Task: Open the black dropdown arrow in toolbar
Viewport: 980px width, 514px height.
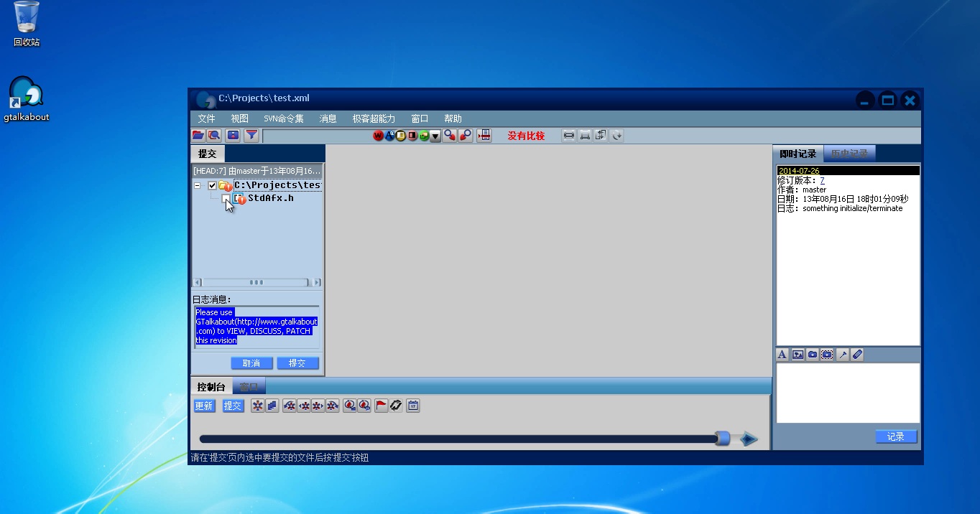Action: (435, 136)
